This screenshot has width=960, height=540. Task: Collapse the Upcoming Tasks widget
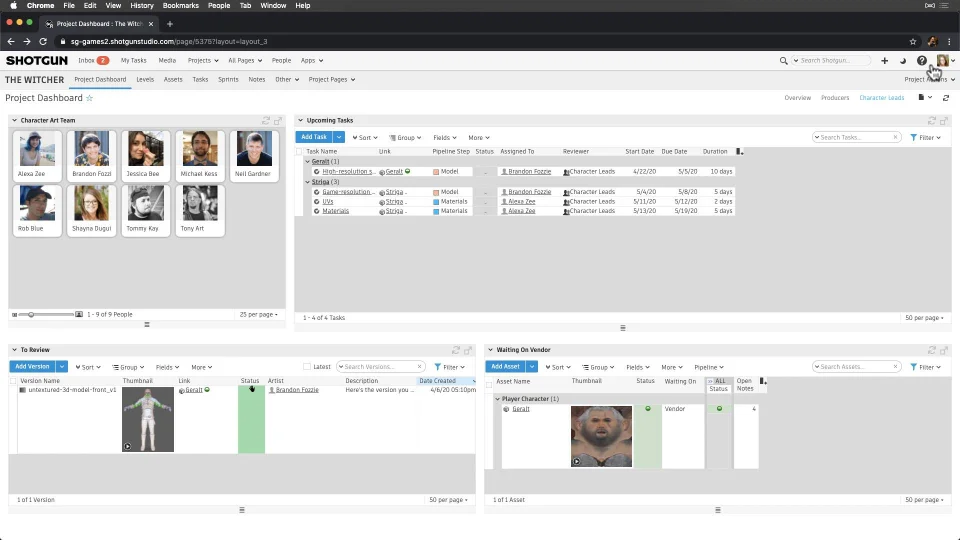[x=301, y=121]
